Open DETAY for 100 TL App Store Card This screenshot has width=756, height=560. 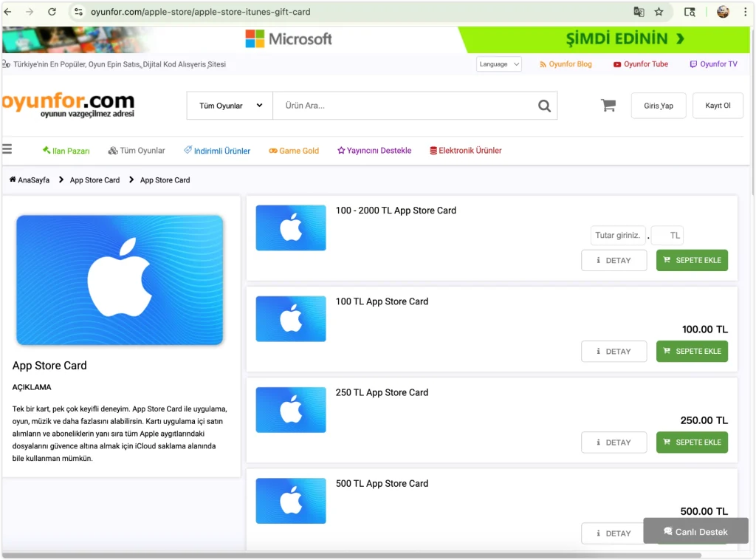pyautogui.click(x=614, y=352)
